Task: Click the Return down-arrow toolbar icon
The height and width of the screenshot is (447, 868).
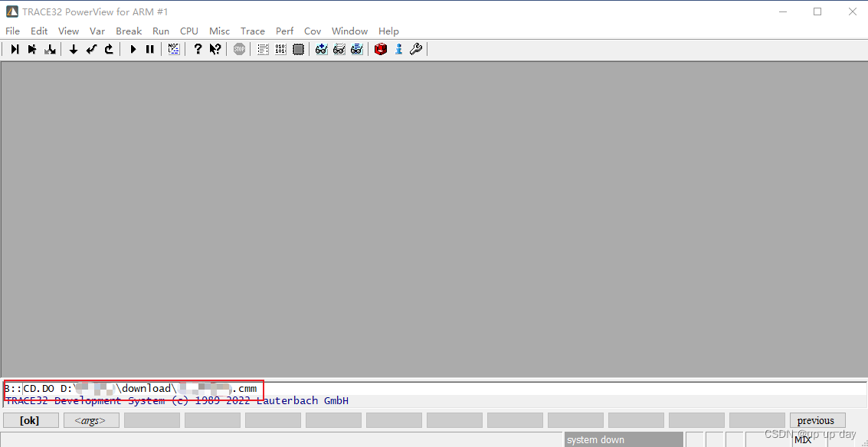Action: [73, 49]
